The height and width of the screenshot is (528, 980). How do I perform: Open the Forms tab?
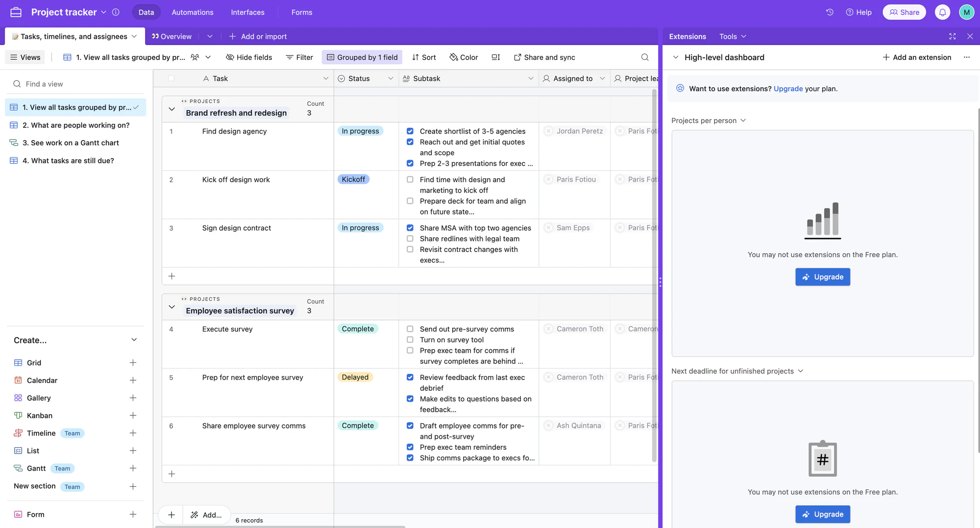pos(301,12)
